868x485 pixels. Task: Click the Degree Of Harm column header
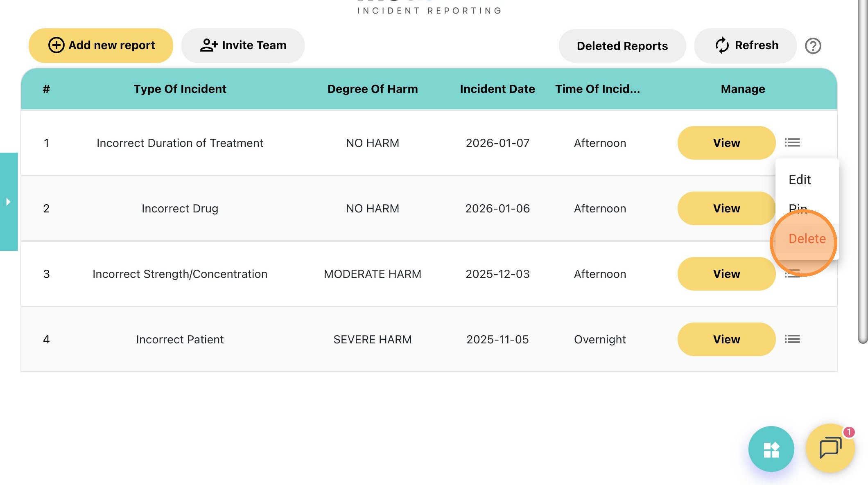pyautogui.click(x=372, y=89)
